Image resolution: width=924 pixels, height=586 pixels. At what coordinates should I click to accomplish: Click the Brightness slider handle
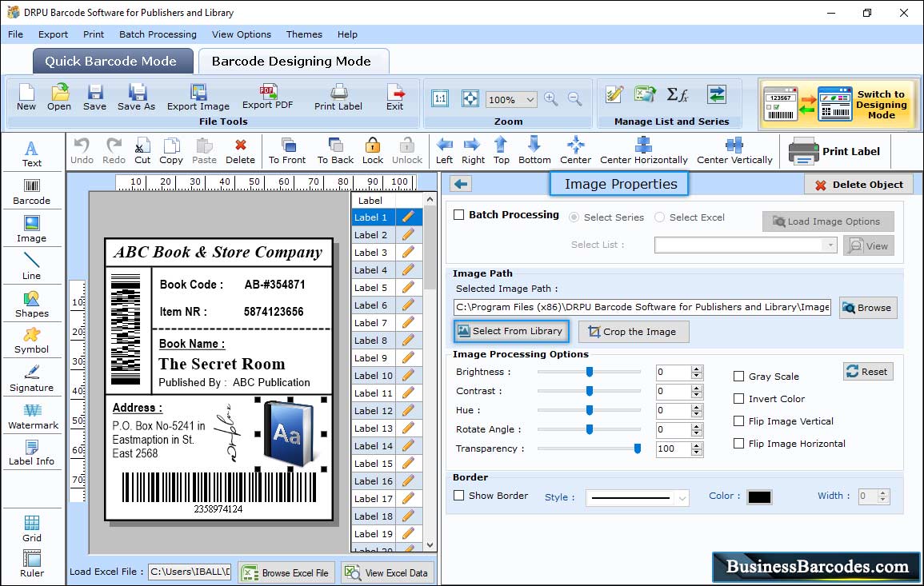click(590, 372)
